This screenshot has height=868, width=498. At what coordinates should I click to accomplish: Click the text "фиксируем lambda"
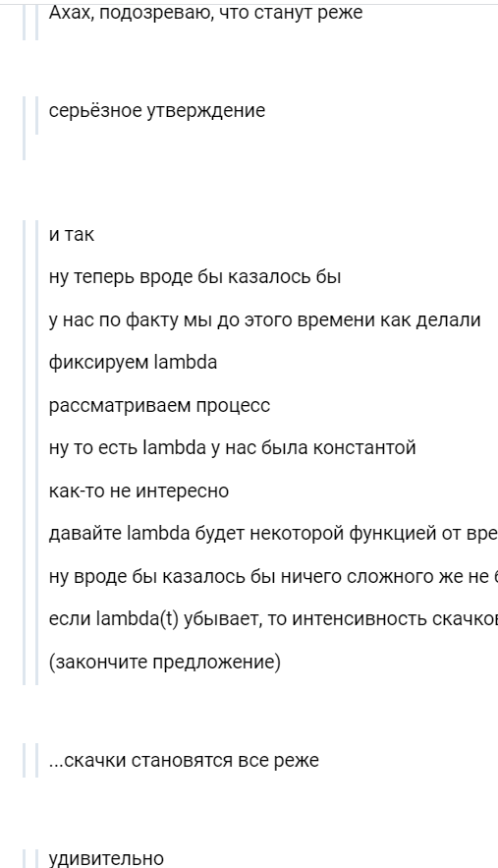[133, 362]
